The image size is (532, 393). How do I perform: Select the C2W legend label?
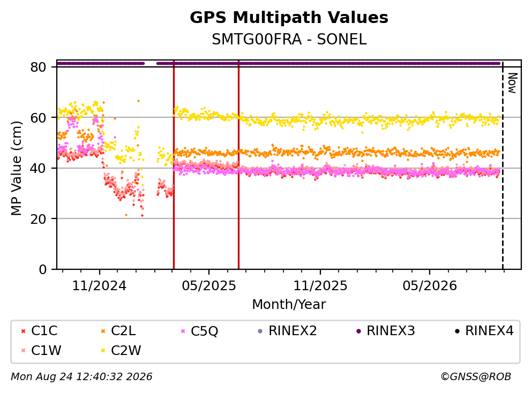tap(126, 350)
